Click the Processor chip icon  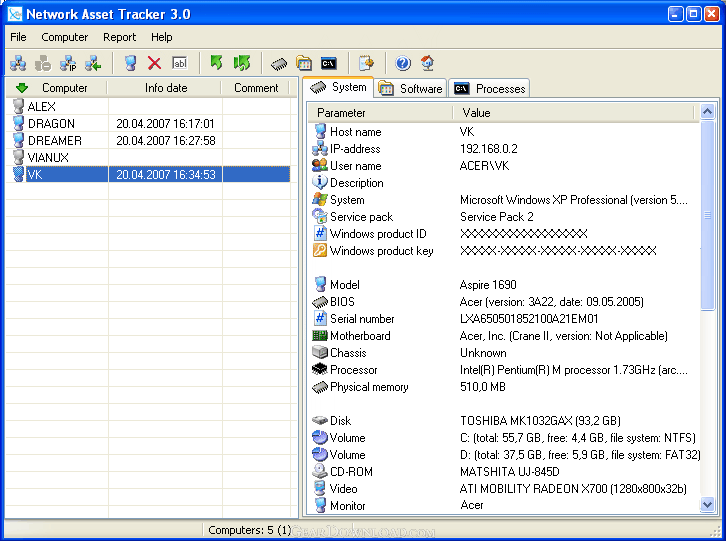[x=319, y=370]
